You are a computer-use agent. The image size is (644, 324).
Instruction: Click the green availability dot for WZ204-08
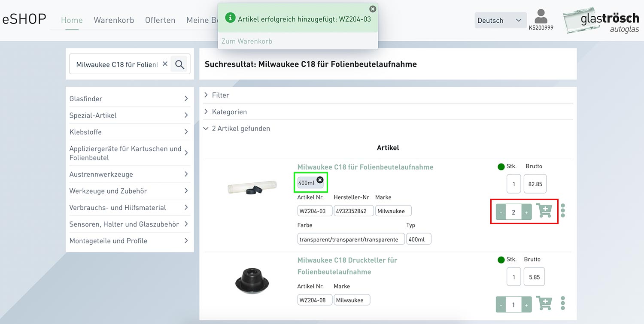point(501,260)
